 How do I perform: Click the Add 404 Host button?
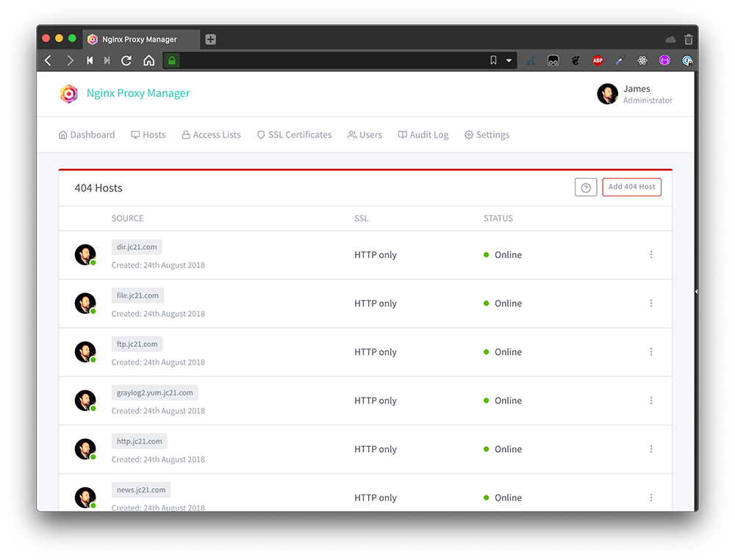tap(631, 187)
